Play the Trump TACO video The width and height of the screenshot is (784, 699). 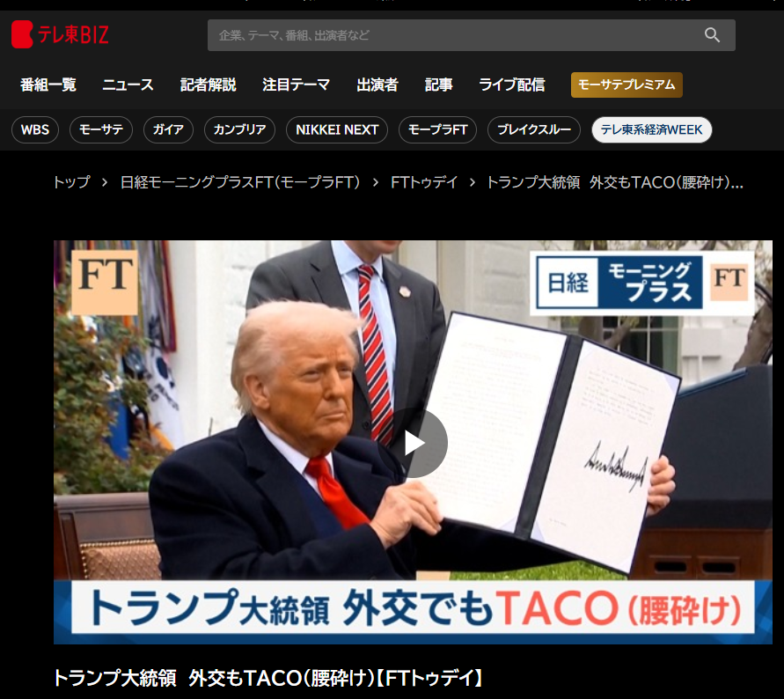414,443
